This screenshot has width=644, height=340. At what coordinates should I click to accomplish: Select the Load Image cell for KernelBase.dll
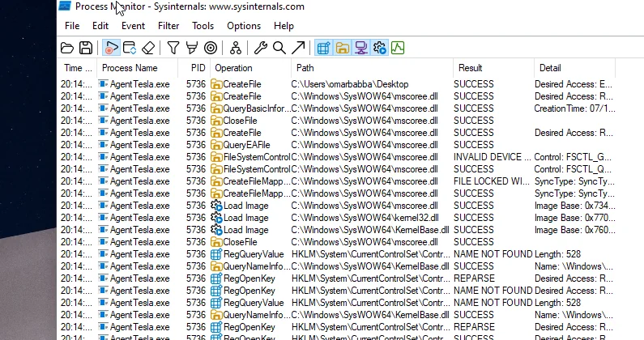245,230
